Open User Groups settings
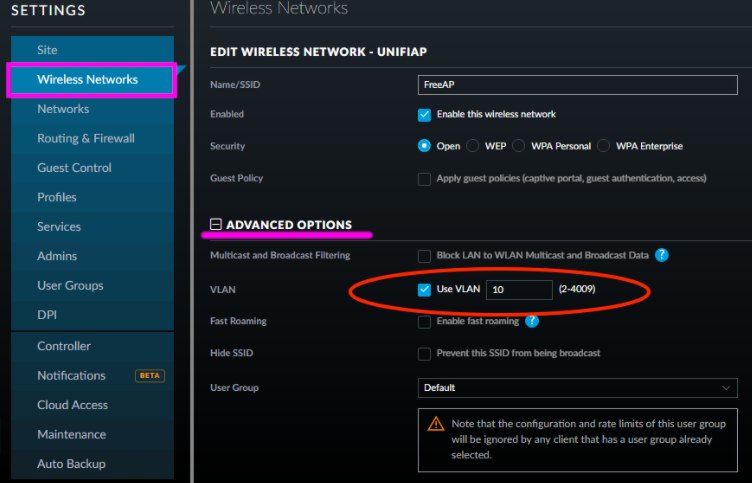The height and width of the screenshot is (483, 752). (92, 285)
